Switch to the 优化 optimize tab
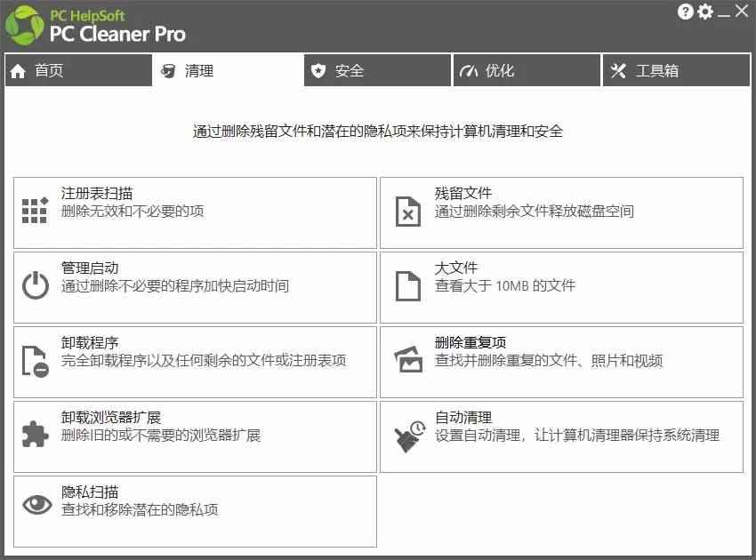The width and height of the screenshot is (756, 560). coord(527,71)
